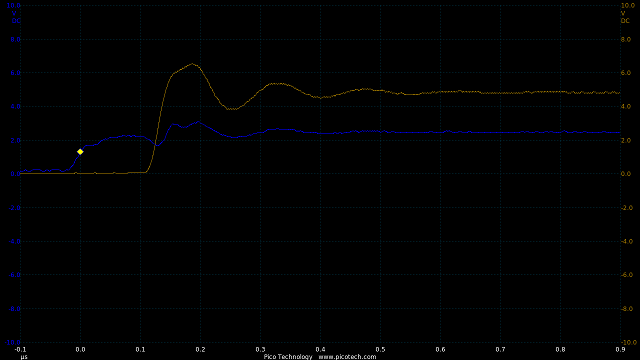Click the -0.1 time axis label

(x=20, y=349)
